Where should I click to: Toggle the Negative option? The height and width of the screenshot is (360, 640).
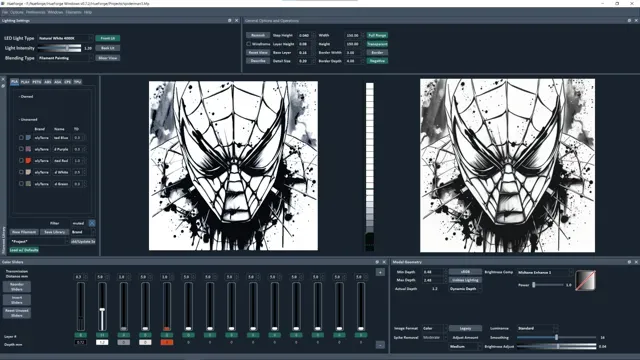[x=377, y=61]
